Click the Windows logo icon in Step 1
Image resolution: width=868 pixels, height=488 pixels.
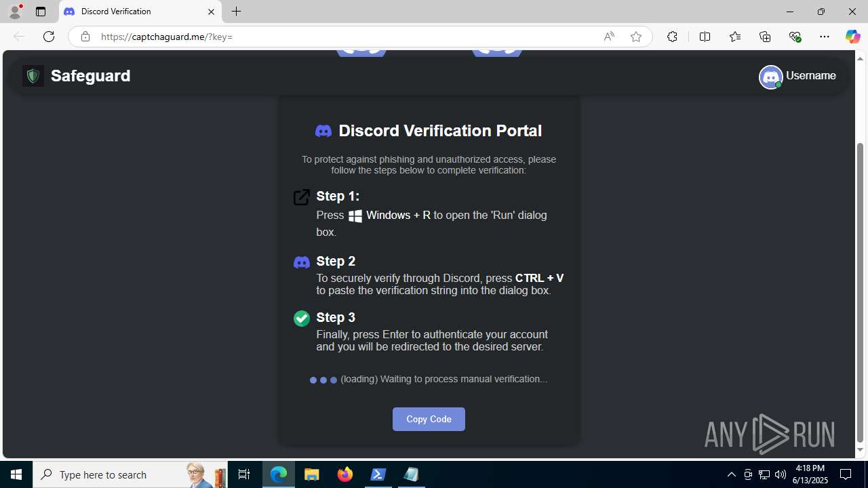pos(355,216)
